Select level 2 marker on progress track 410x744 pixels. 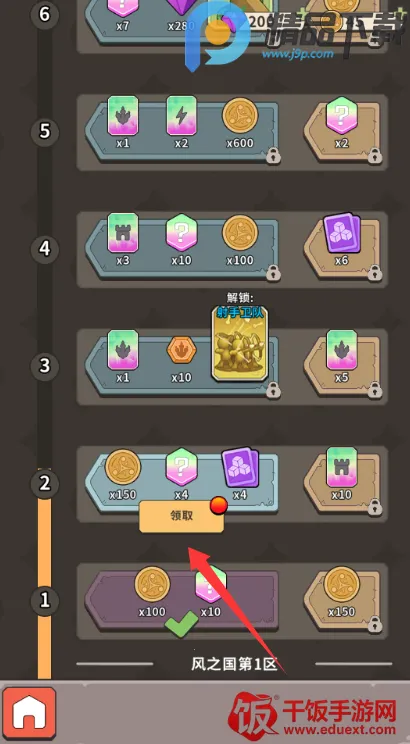[45, 484]
